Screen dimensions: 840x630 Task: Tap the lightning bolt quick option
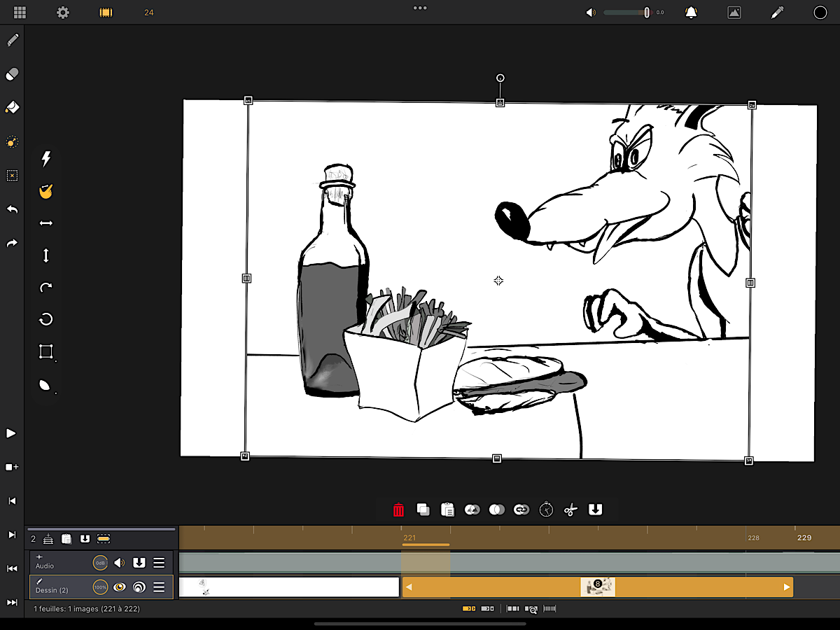coord(46,159)
